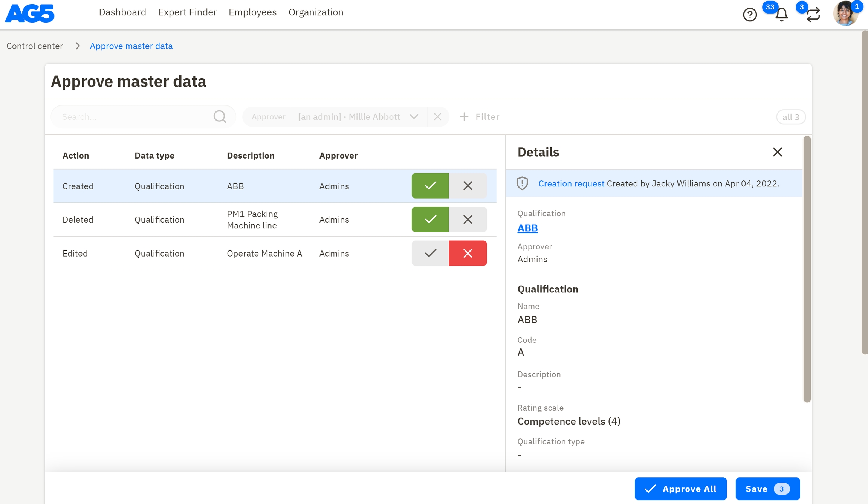Go to the Employees menu
The image size is (868, 504).
click(252, 12)
